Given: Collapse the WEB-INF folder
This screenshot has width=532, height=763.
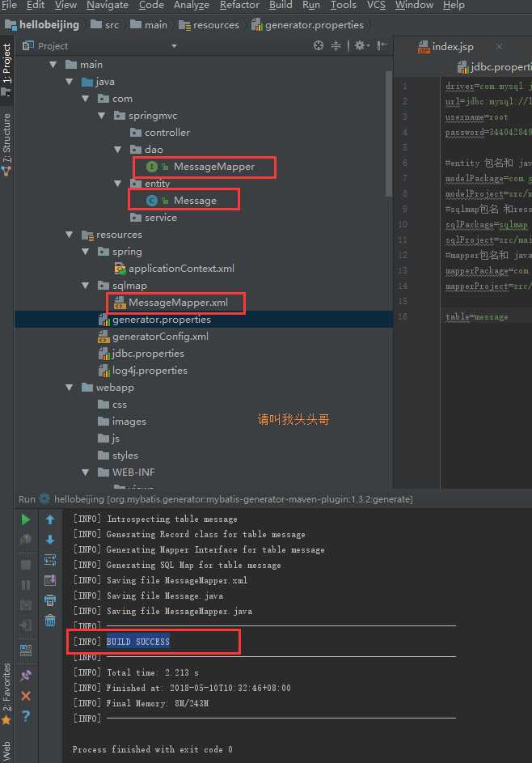Looking at the screenshot, I should 86,472.
